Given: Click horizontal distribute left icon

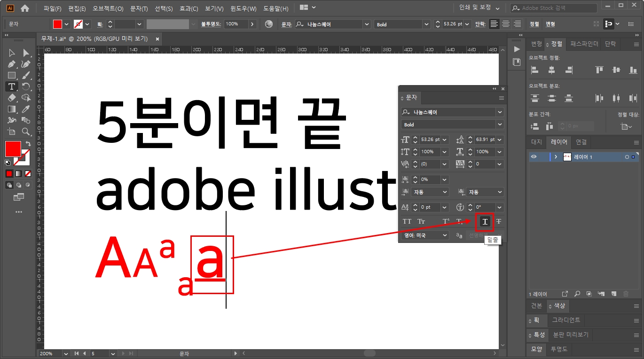Looking at the screenshot, I should 599,98.
